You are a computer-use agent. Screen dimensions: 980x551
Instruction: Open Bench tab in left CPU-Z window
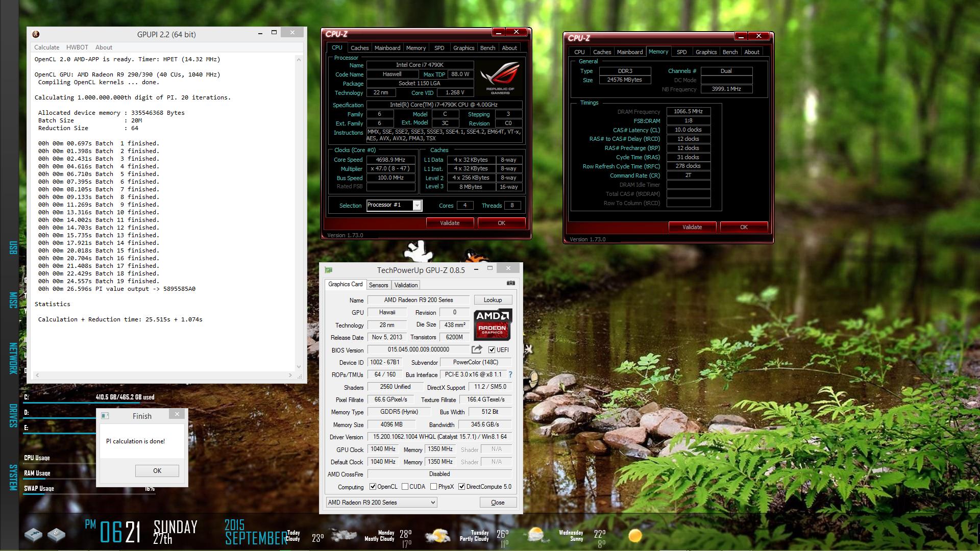point(487,48)
